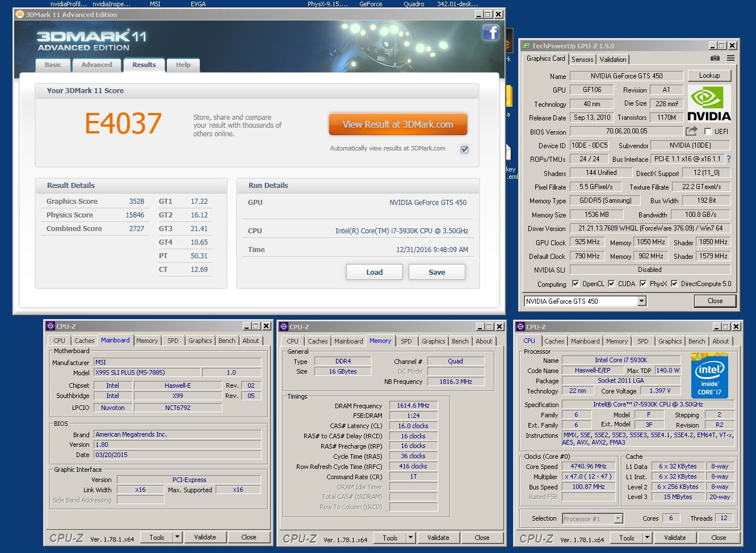The image size is (756, 553).
Task: Click the Lookup button in GPU-Z
Action: pos(709,76)
